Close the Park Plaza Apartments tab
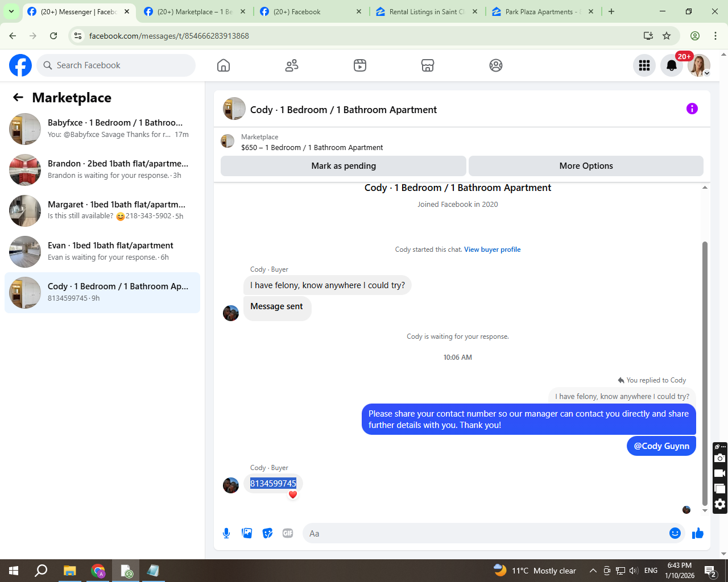Image resolution: width=728 pixels, height=582 pixels. coord(591,11)
